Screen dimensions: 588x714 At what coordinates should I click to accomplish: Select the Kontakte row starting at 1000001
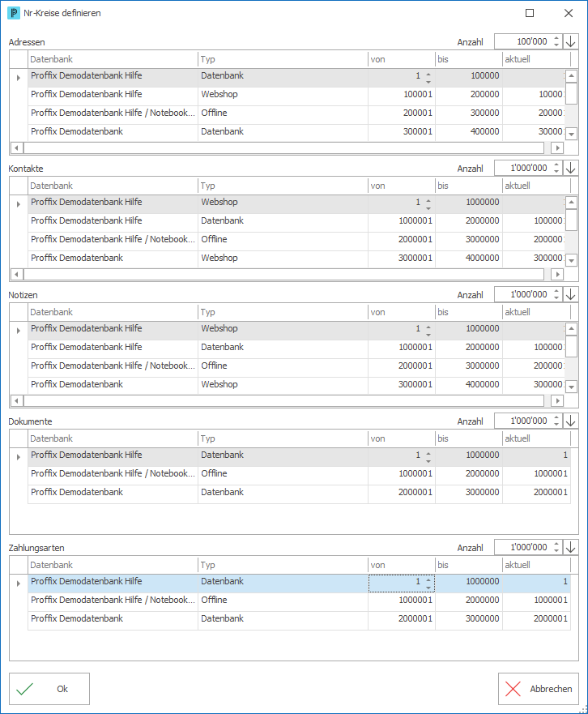(296, 221)
